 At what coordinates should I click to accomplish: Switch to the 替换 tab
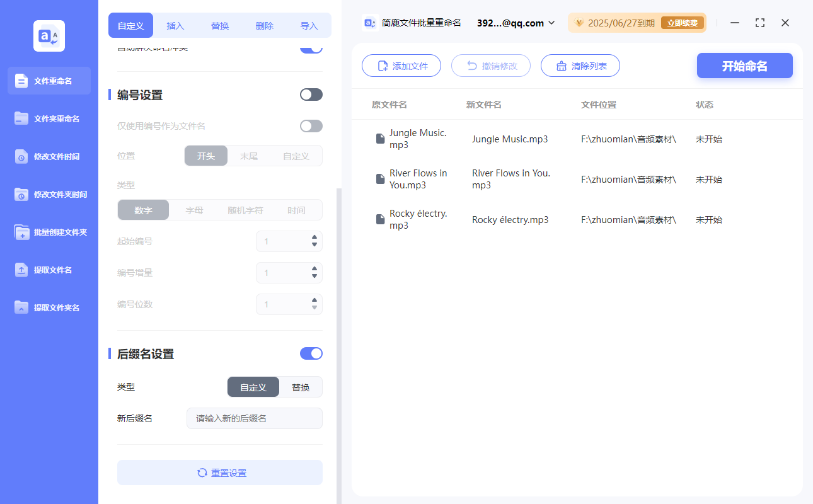(219, 25)
